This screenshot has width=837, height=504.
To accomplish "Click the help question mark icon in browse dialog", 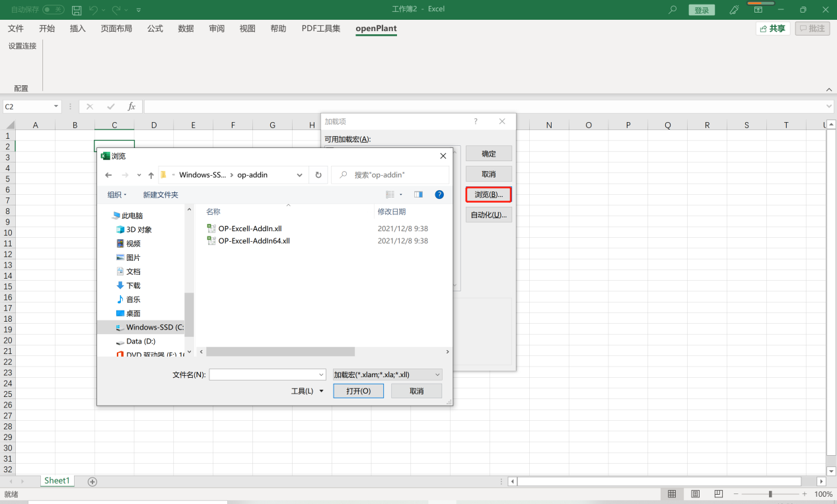I will tap(439, 194).
